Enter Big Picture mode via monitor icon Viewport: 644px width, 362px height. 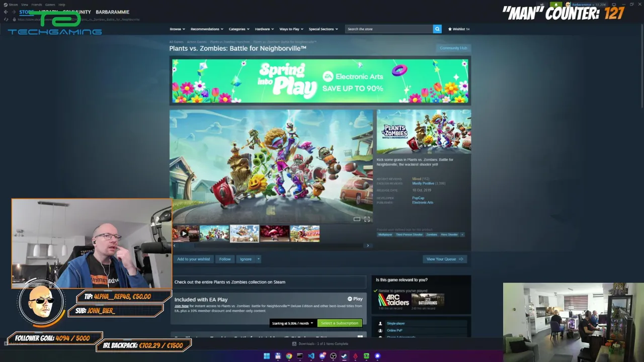click(613, 5)
